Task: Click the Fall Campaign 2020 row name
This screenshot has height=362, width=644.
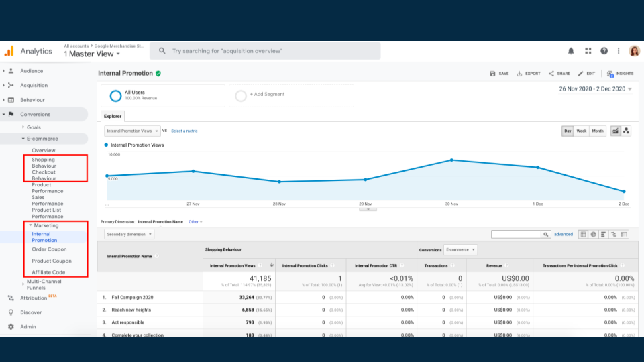Action: tap(132, 297)
